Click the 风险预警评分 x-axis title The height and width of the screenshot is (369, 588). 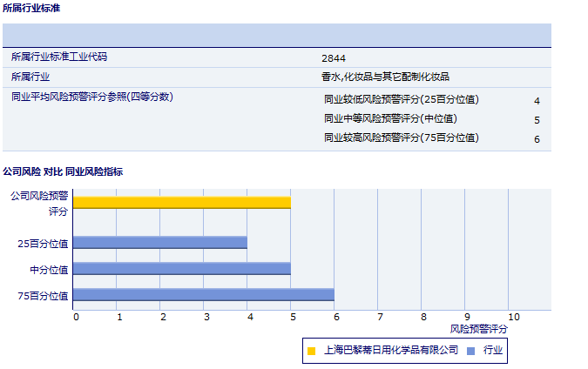478,329
